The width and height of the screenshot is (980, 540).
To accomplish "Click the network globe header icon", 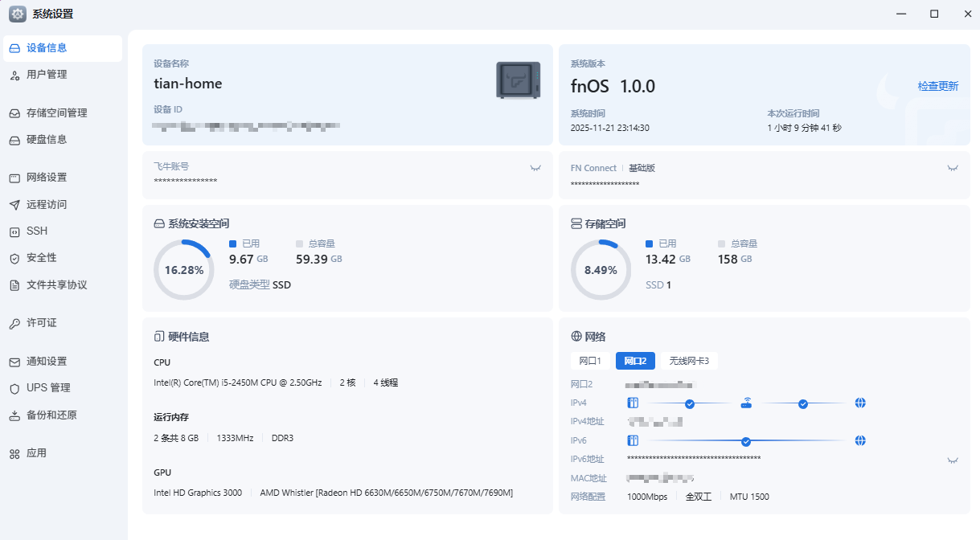I will [576, 336].
